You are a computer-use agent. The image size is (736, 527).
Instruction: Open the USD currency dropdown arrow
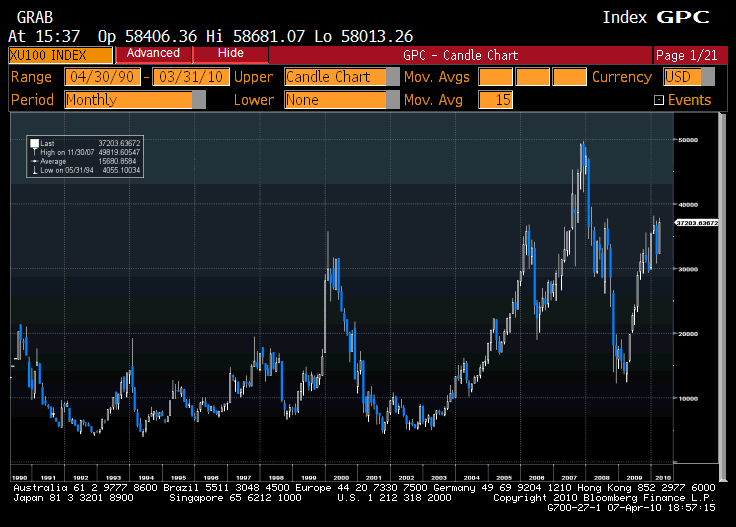(x=708, y=77)
